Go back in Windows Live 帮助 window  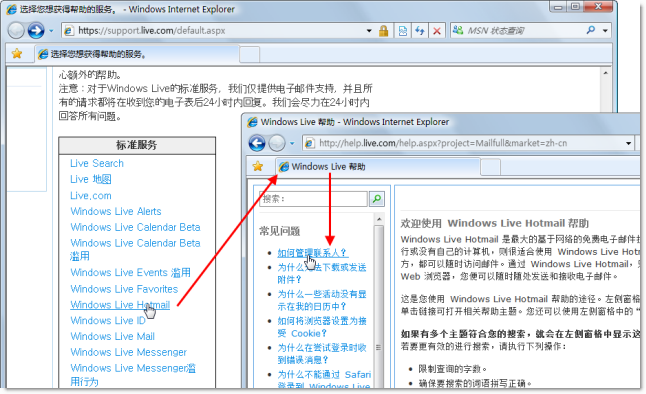pos(257,143)
